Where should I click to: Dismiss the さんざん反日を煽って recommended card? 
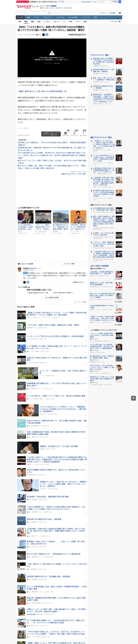coord(33,233)
